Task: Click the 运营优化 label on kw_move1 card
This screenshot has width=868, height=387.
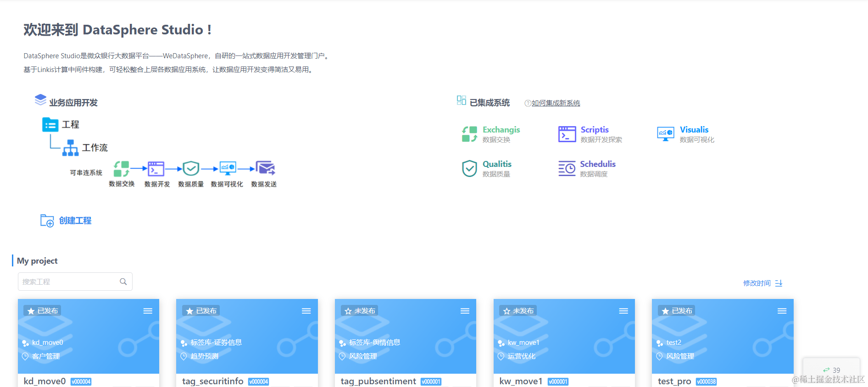Action: coord(522,356)
